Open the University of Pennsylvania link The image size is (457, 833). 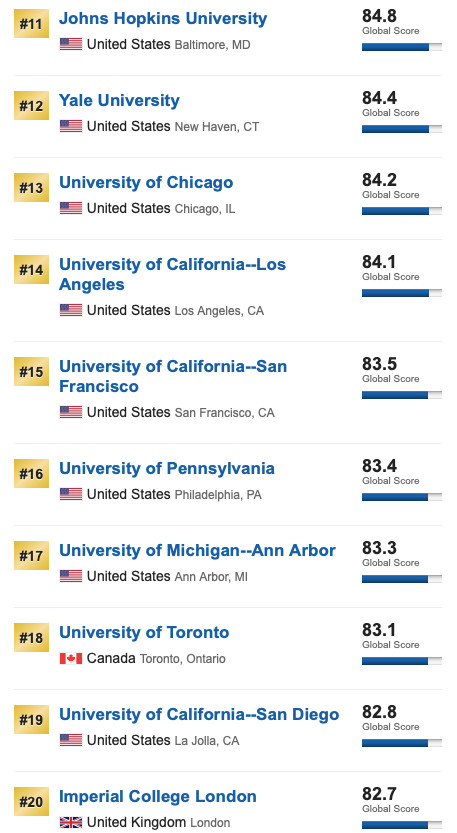(x=167, y=468)
